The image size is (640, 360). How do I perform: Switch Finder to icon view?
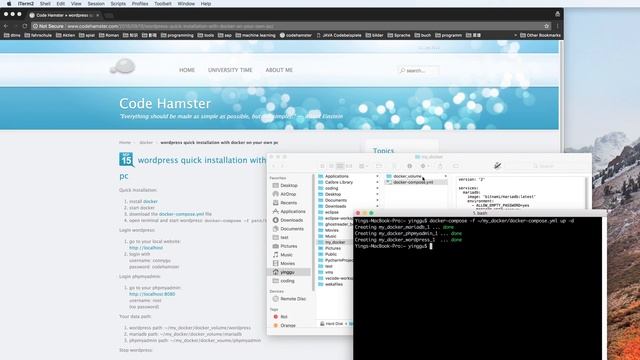(x=322, y=166)
